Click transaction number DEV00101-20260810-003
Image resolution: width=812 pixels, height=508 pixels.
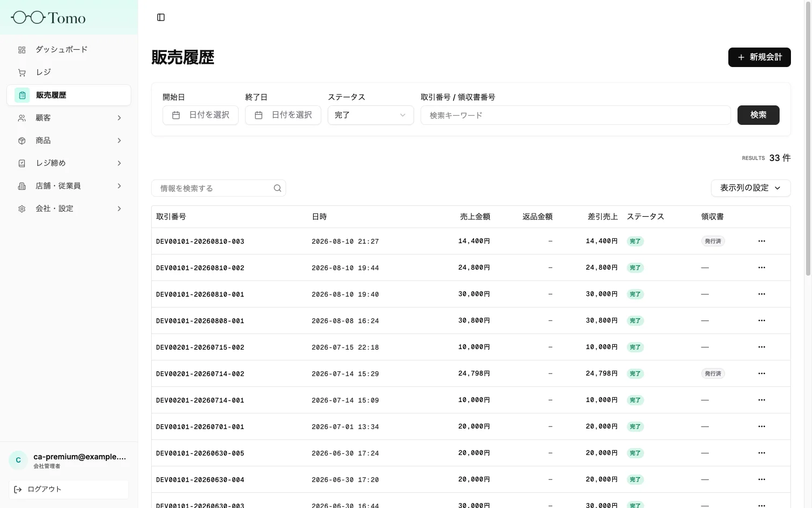tap(200, 242)
